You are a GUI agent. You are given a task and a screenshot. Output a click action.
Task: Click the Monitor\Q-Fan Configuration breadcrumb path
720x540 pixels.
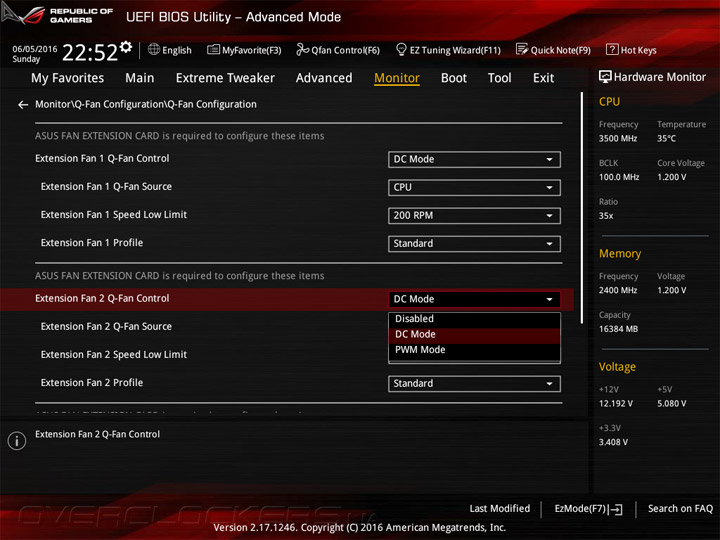[x=146, y=105]
